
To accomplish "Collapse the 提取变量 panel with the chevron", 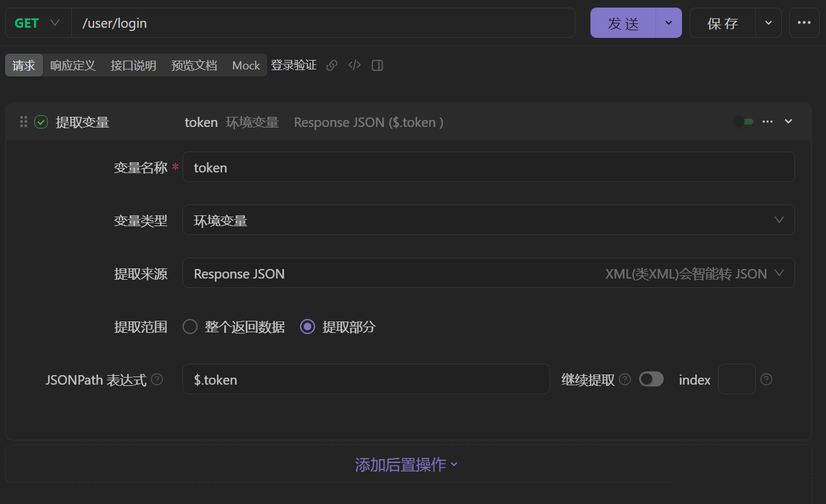I will point(788,121).
